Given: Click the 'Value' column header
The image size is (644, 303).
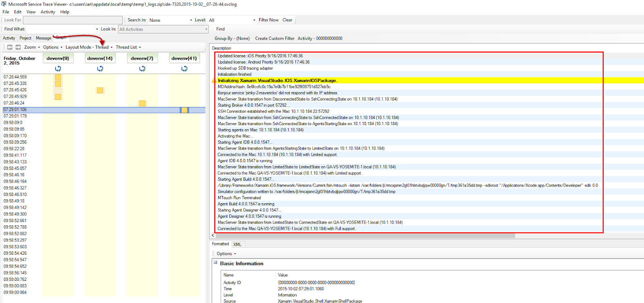Looking at the screenshot, I should 283,275.
